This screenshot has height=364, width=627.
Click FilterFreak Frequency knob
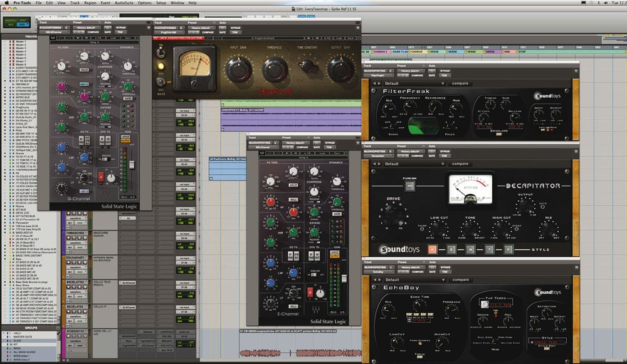(409, 107)
